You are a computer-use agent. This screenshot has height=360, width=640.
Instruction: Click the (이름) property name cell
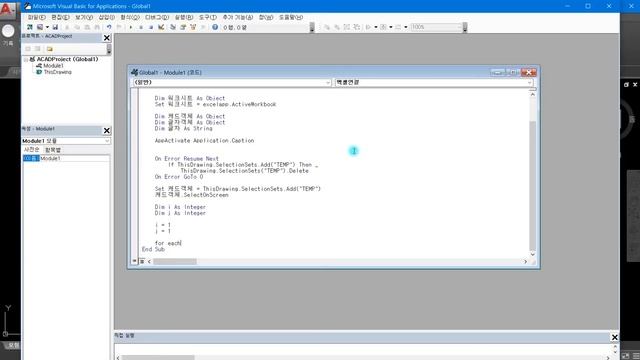[x=31, y=158]
